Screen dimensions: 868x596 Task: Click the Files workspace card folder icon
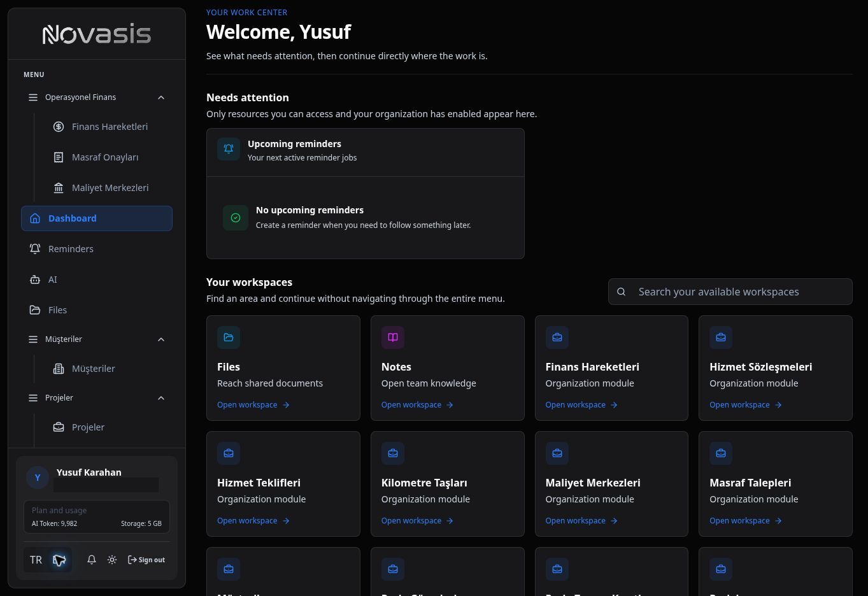[x=229, y=337]
